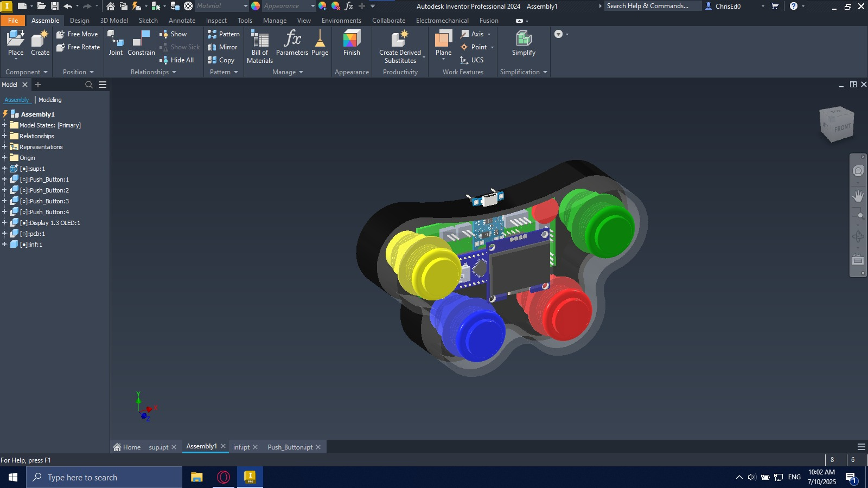The image size is (868, 488).
Task: Click the Mirror components tool
Action: click(x=222, y=47)
